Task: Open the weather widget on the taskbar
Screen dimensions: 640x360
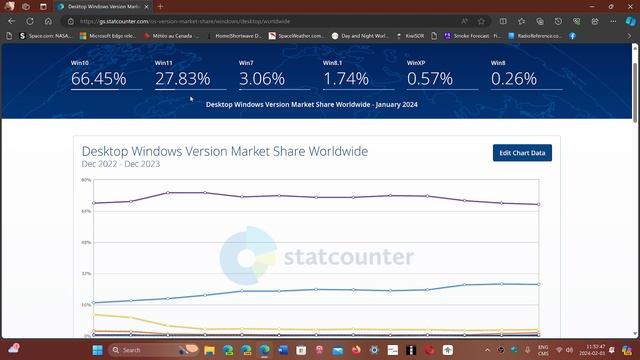Action: tap(13, 348)
